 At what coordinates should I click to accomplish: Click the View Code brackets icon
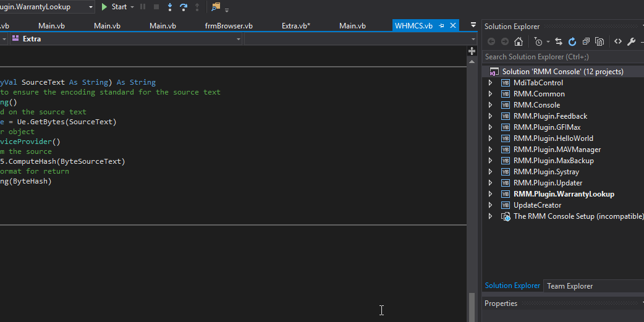[x=617, y=41]
